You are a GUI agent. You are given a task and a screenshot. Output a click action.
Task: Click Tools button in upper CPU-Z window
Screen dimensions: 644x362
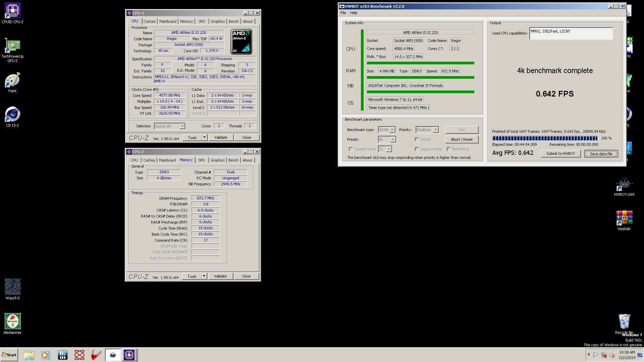click(x=192, y=137)
